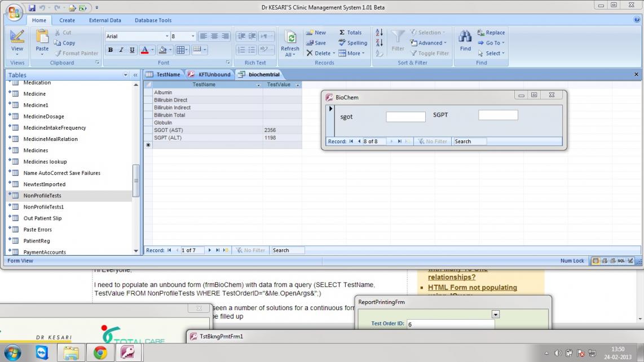Open the PatientReg table

[x=37, y=241]
